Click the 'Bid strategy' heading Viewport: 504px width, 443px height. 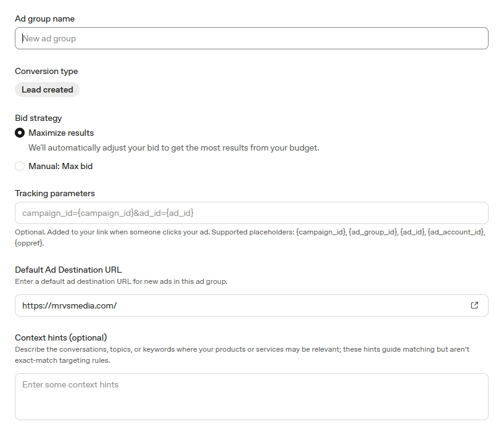(x=38, y=118)
